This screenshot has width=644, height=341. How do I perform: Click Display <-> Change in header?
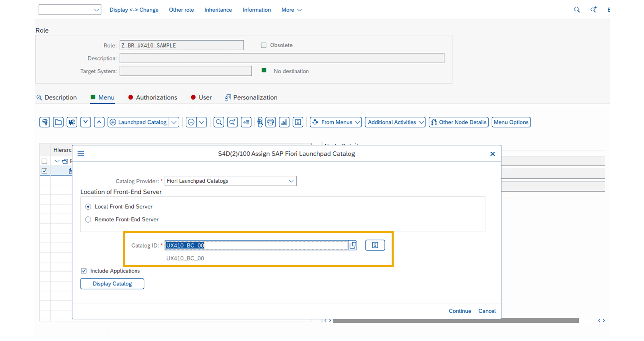point(134,10)
